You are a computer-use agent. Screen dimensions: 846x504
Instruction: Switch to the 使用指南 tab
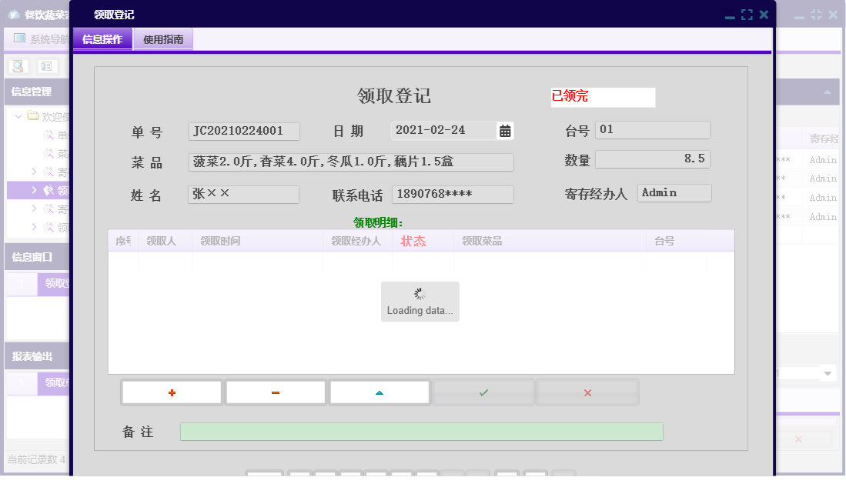(162, 38)
